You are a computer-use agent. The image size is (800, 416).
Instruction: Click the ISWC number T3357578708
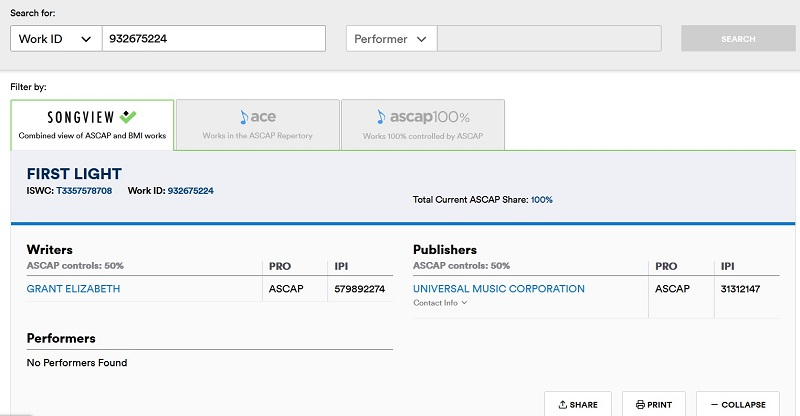[x=84, y=190]
